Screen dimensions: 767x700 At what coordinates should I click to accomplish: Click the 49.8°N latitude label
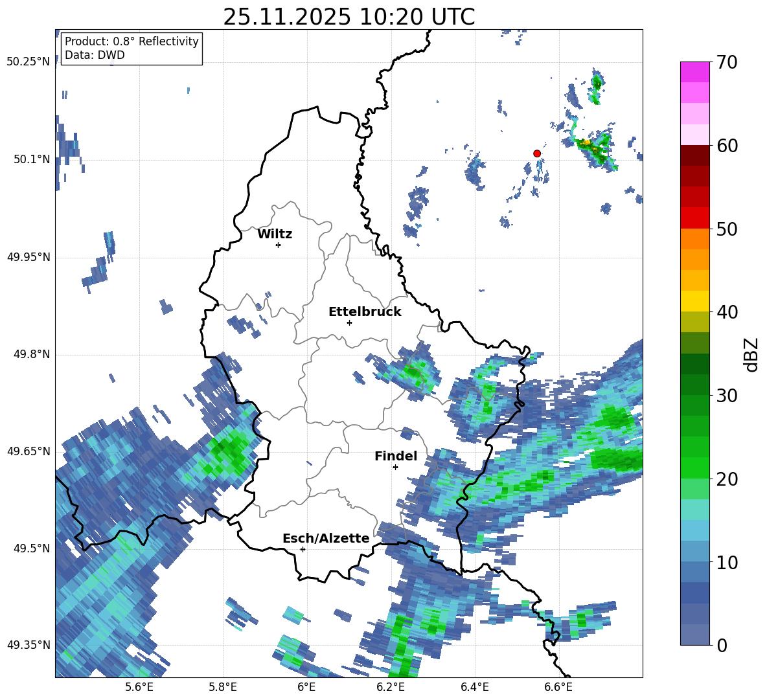pos(32,354)
